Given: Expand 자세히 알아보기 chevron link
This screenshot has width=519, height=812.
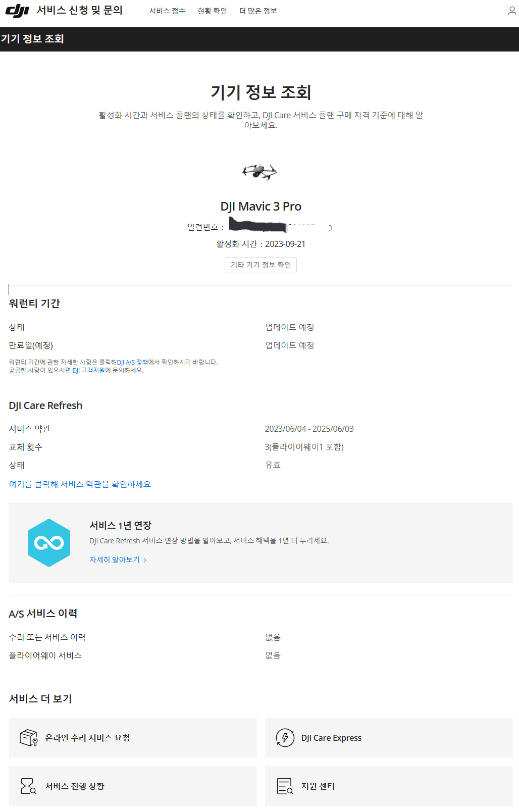Looking at the screenshot, I should (118, 560).
